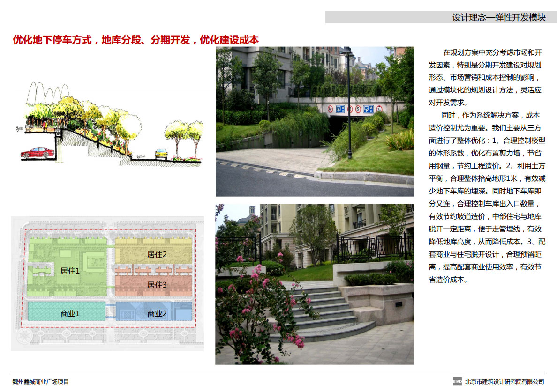Open the courtyard staircase photo
557x392 pixels.
315,284
